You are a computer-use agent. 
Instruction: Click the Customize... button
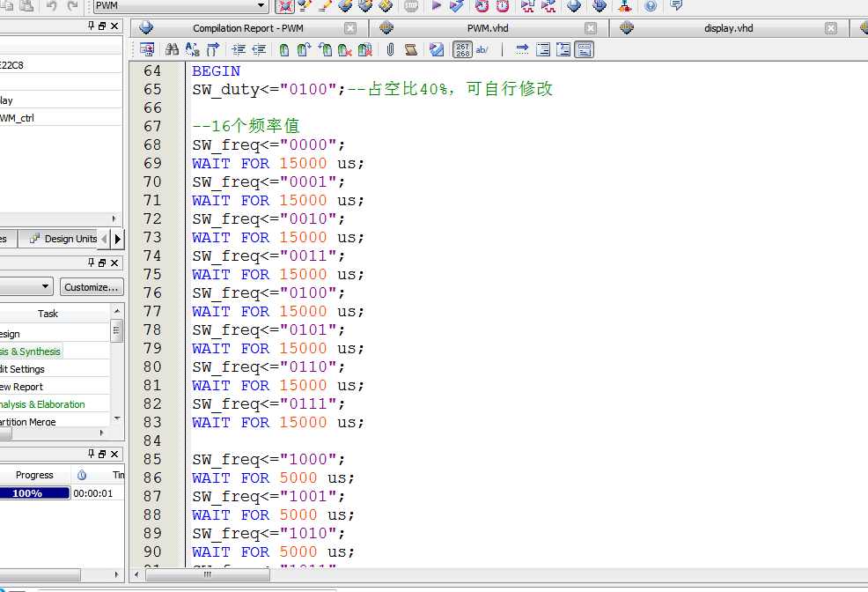(92, 287)
